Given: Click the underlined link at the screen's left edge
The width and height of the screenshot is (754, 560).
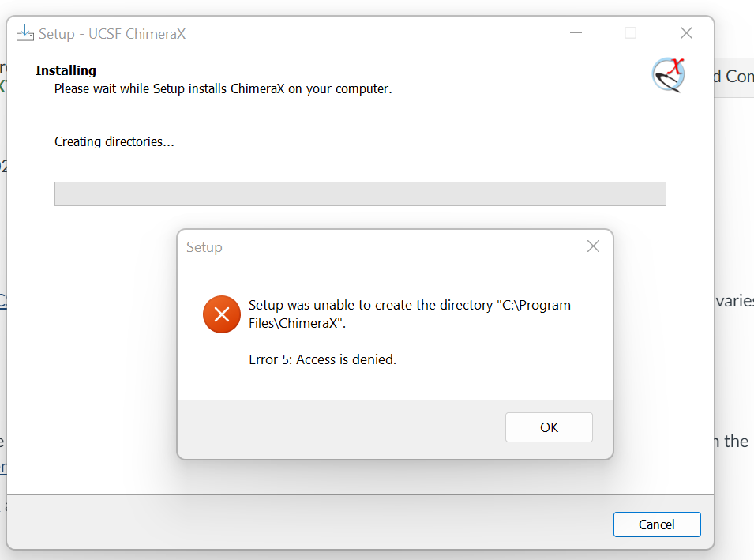Looking at the screenshot, I should pyautogui.click(x=4, y=301).
